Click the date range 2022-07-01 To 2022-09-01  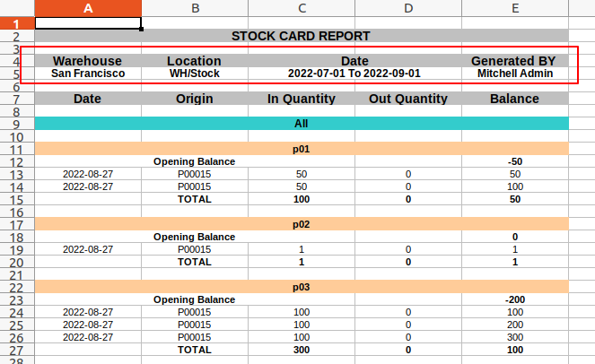pos(354,74)
